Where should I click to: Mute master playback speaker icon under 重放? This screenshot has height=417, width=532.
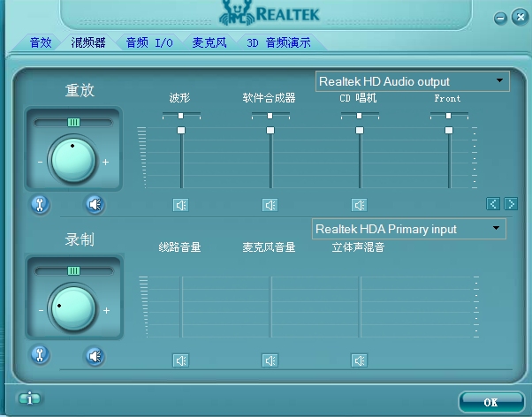tap(95, 205)
